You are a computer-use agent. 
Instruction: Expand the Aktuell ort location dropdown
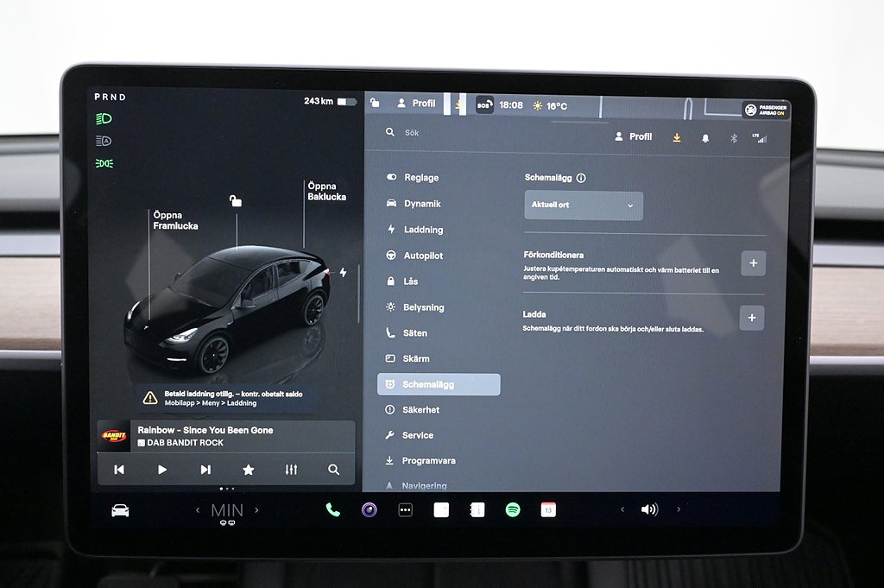point(584,205)
